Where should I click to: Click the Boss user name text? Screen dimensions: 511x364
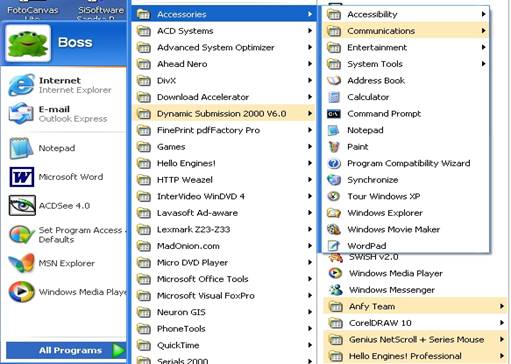(x=75, y=42)
